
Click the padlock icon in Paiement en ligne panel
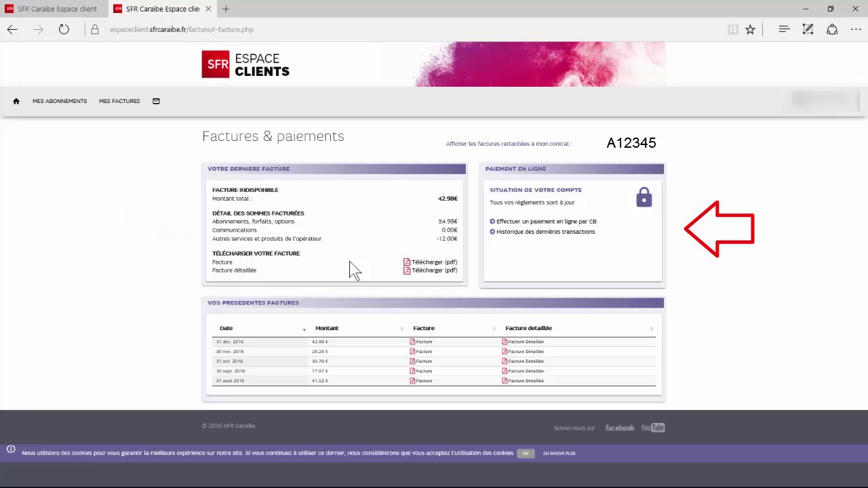(x=643, y=197)
